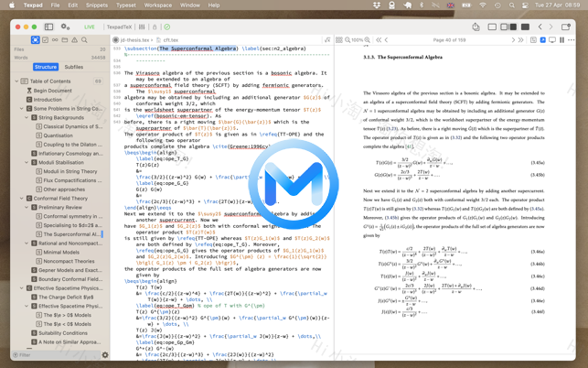The width and height of the screenshot is (588, 368).
Task: Open the TexpadTeX typesetter selector
Action: [x=119, y=27]
